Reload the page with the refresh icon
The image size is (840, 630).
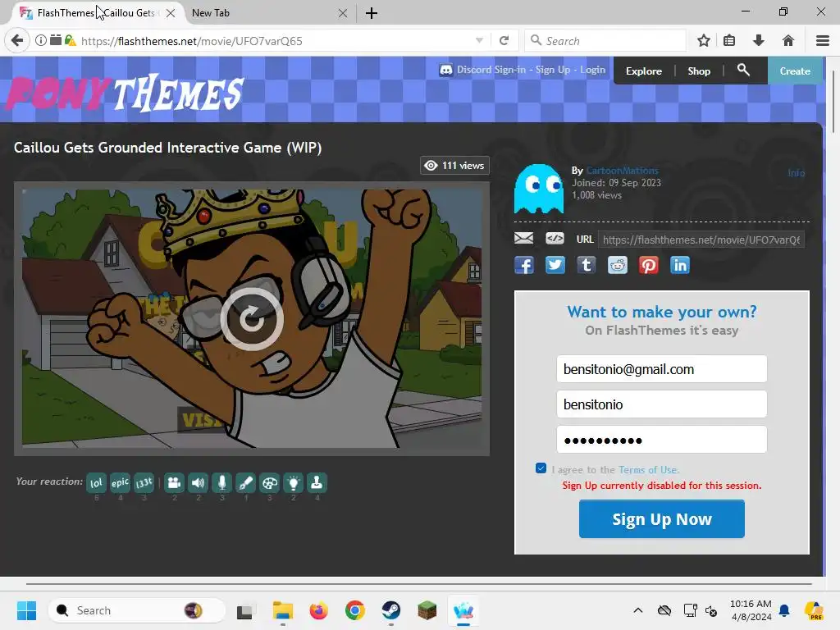(x=504, y=41)
